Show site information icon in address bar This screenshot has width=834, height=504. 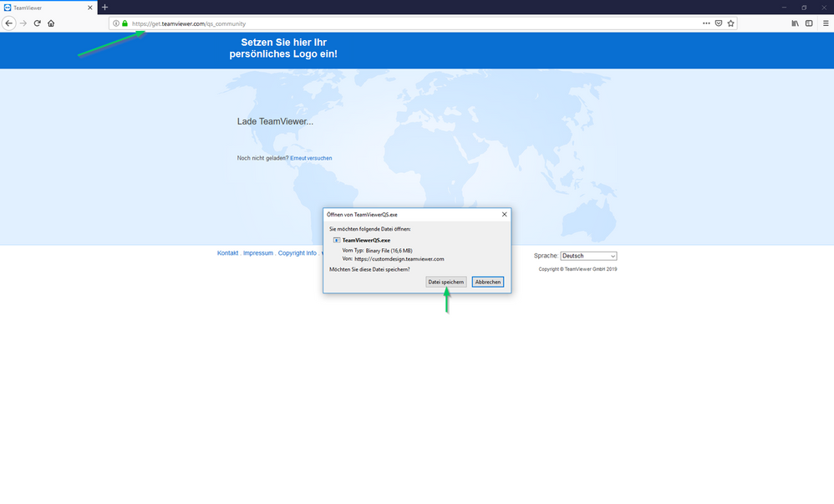pos(116,23)
